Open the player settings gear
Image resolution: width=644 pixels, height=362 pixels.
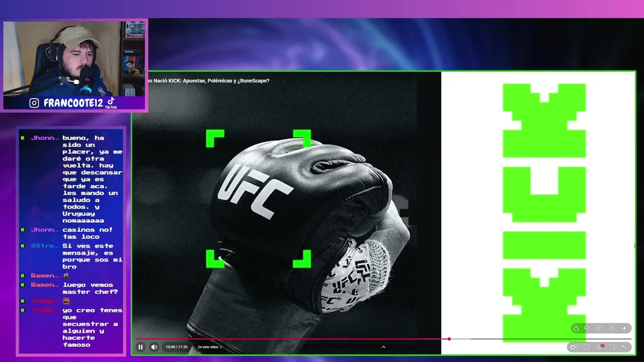tap(599, 347)
